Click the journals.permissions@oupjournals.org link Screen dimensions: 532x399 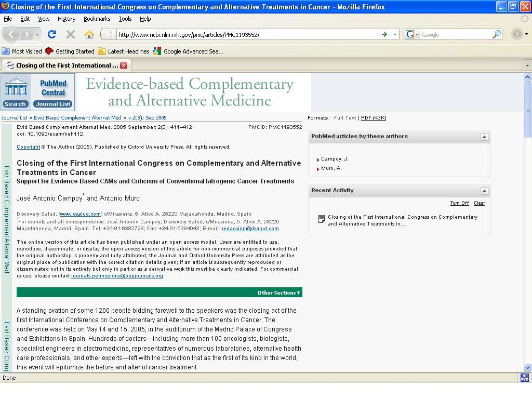[x=117, y=276]
